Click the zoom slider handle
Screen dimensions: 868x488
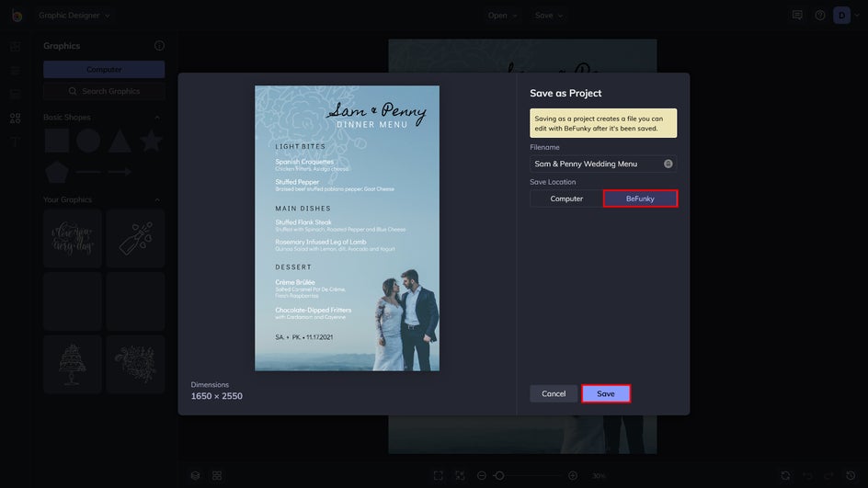click(499, 475)
